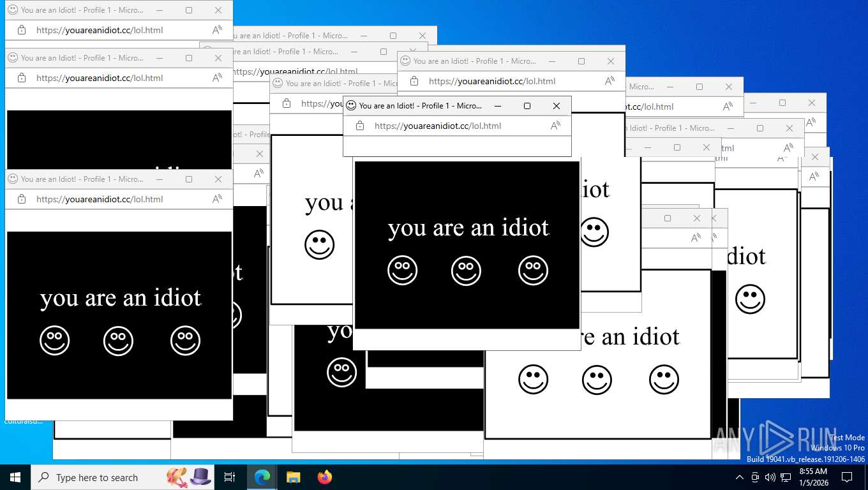Click 'you are an idiot' text in center page
This screenshot has height=490, width=868.
point(468,228)
